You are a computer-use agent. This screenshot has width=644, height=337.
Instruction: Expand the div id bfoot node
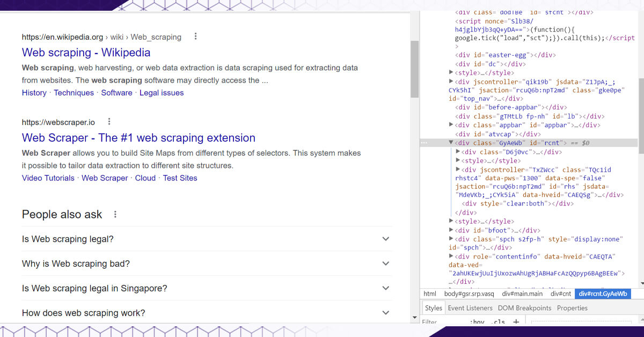[451, 230]
